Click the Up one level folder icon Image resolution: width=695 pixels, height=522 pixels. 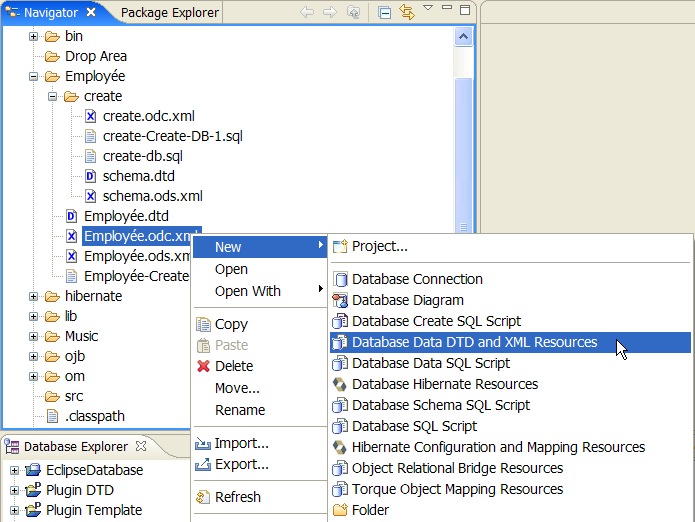coord(352,13)
